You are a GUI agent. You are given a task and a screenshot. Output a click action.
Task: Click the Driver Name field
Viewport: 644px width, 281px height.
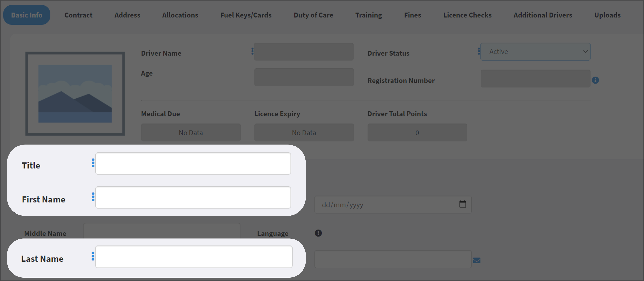click(x=304, y=52)
